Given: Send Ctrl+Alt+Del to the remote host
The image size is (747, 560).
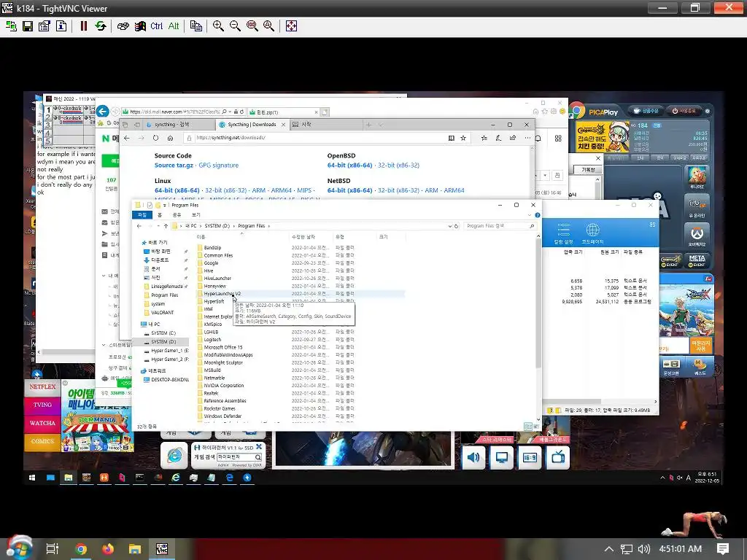Looking at the screenshot, I should tap(123, 26).
